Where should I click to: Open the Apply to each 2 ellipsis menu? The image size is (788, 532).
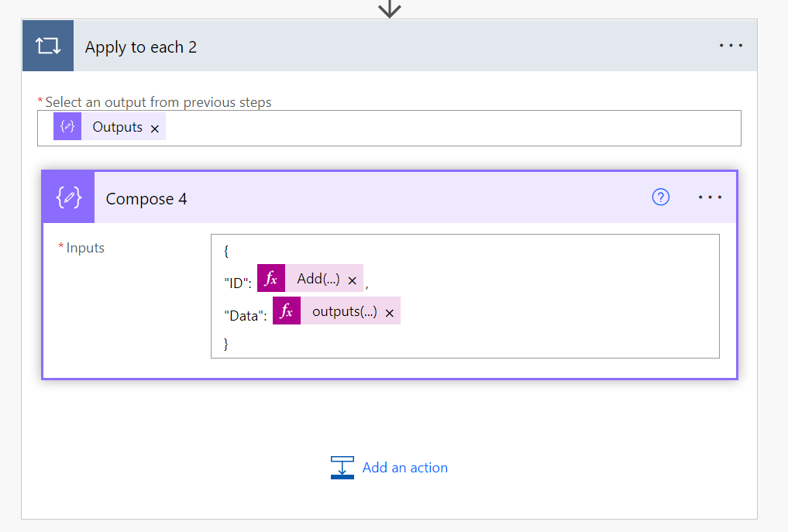(x=731, y=46)
